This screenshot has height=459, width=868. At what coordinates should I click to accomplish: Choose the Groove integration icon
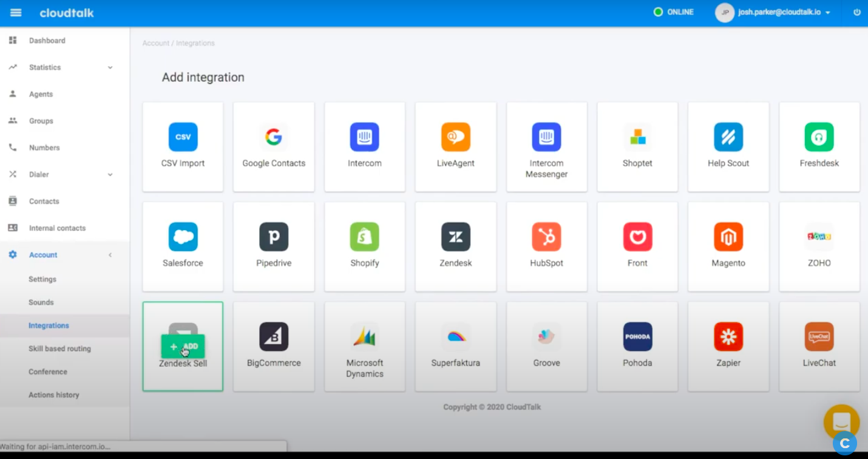tap(547, 336)
